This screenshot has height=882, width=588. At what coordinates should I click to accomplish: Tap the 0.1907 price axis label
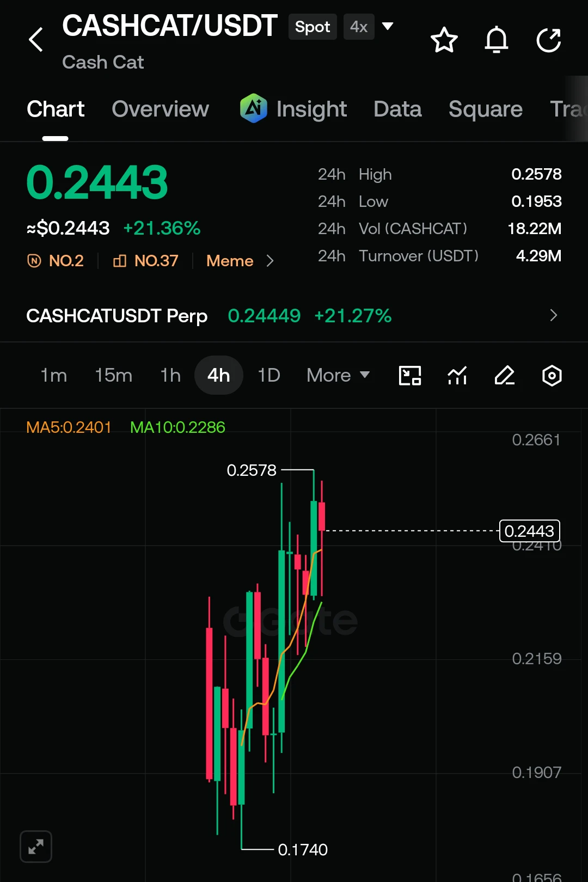coord(536,773)
